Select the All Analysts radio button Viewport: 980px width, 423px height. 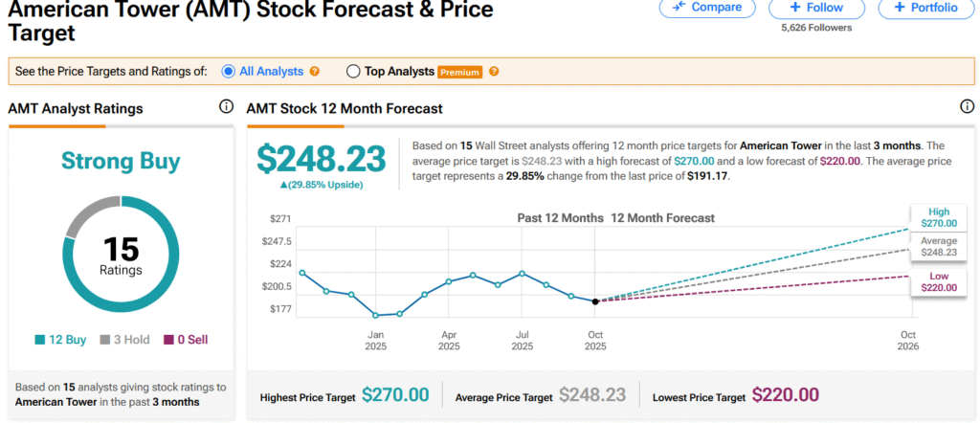pos(228,71)
